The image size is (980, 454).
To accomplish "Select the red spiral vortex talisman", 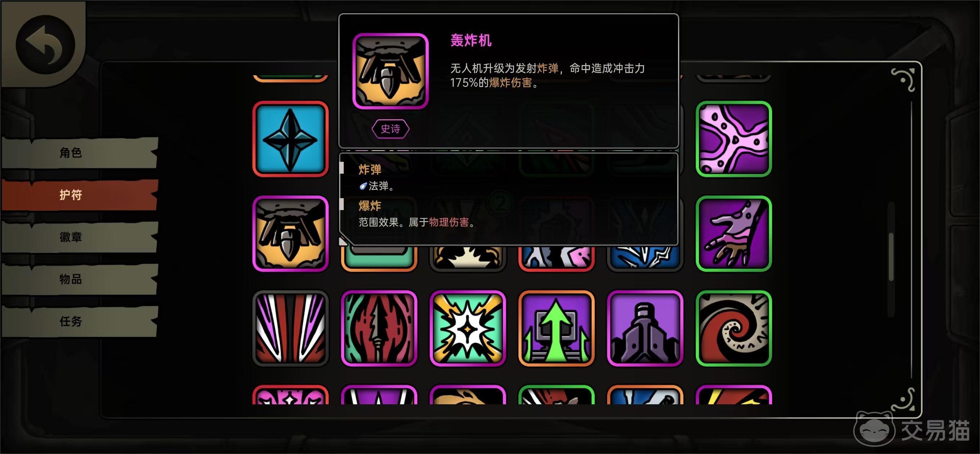I will pyautogui.click(x=734, y=328).
